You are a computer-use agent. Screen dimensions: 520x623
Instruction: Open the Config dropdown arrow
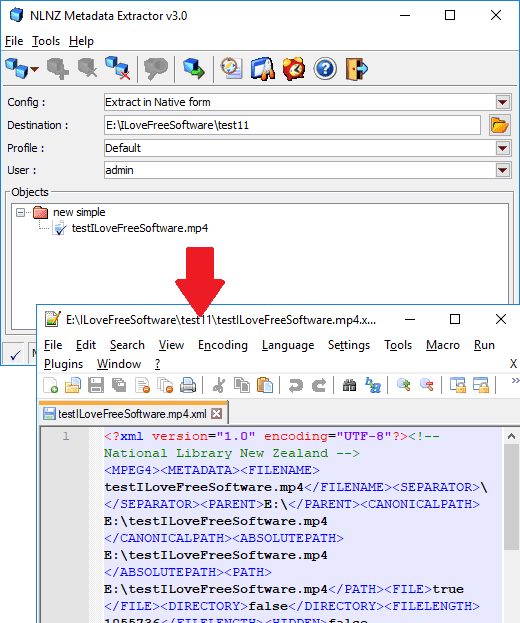(503, 102)
